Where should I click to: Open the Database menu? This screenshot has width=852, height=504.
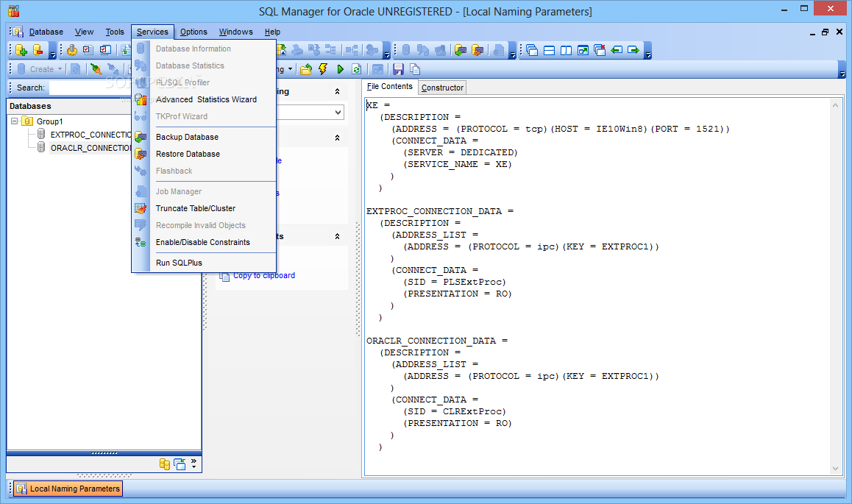tap(46, 32)
